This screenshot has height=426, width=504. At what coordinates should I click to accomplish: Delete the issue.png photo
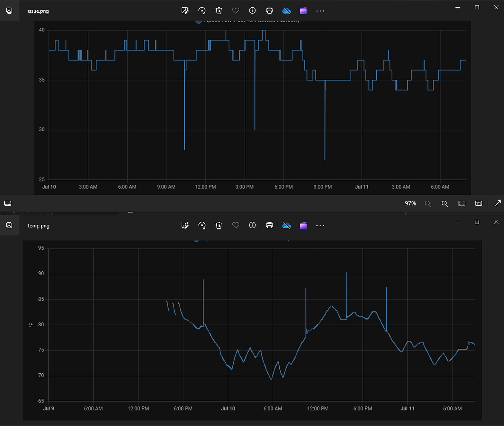(219, 11)
